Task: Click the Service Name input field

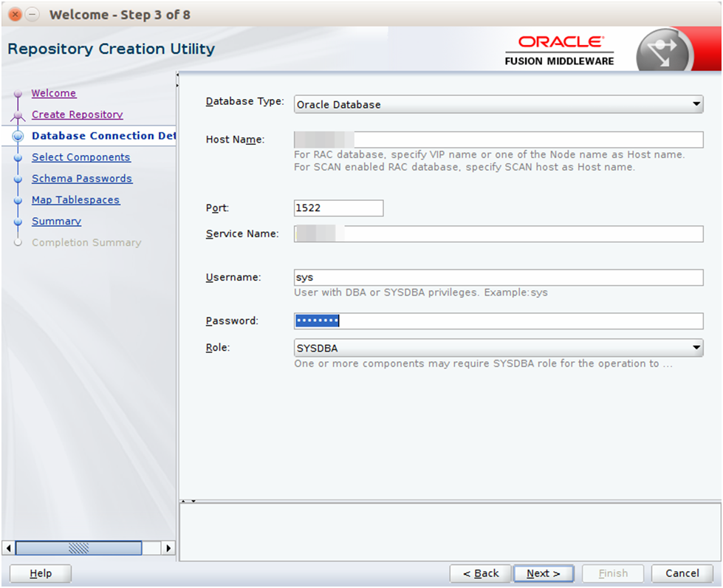Action: (x=498, y=234)
